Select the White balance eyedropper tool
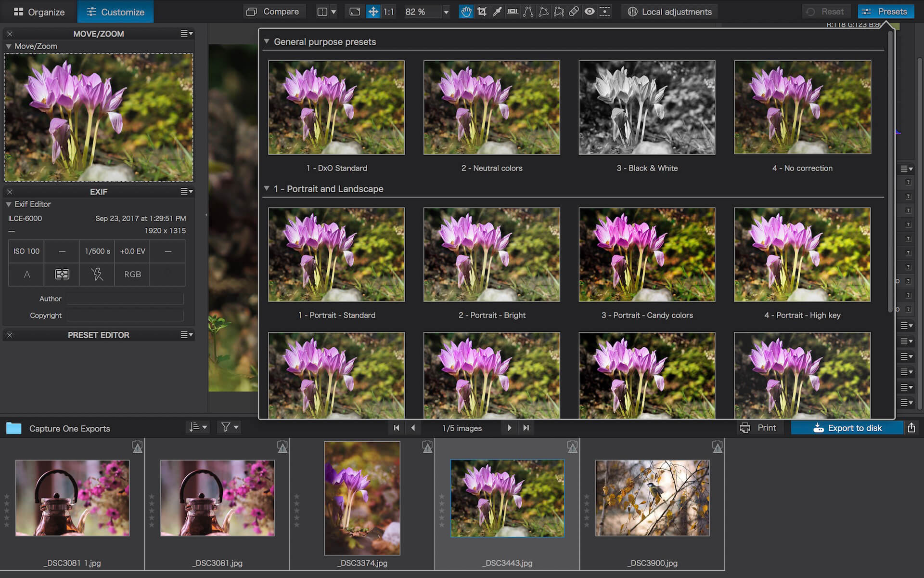Viewport: 924px width, 578px height. (x=497, y=11)
